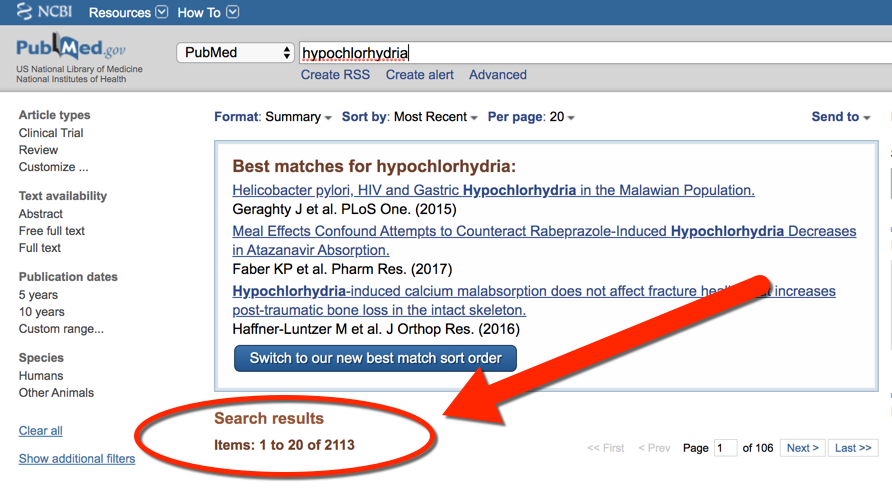Open the Advanced search link
Screen dimensions: 892x491
point(498,75)
